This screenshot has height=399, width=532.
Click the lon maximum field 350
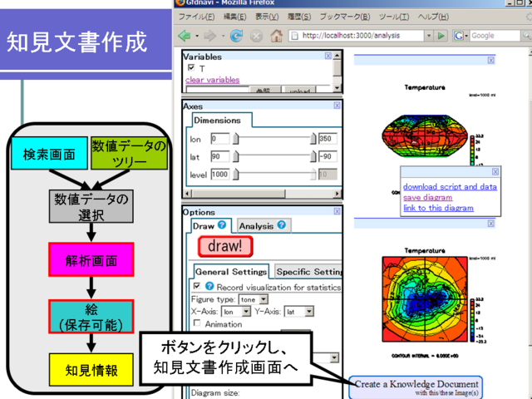click(328, 139)
